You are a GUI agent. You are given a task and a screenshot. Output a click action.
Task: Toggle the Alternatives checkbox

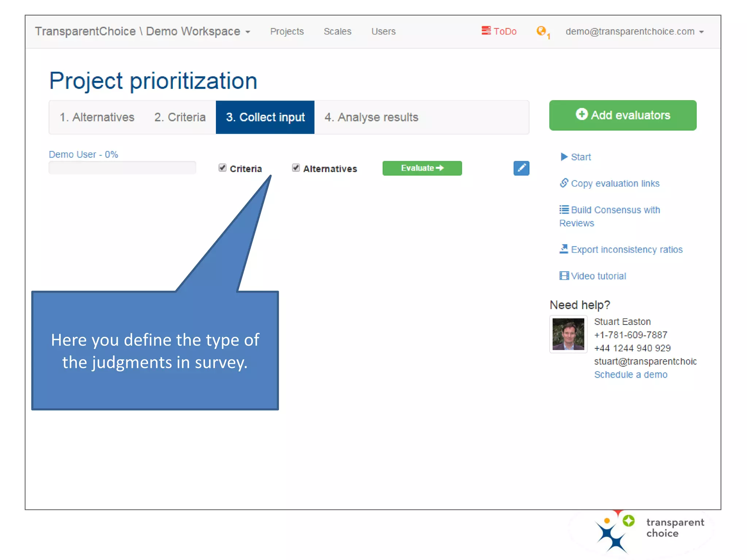[296, 168]
